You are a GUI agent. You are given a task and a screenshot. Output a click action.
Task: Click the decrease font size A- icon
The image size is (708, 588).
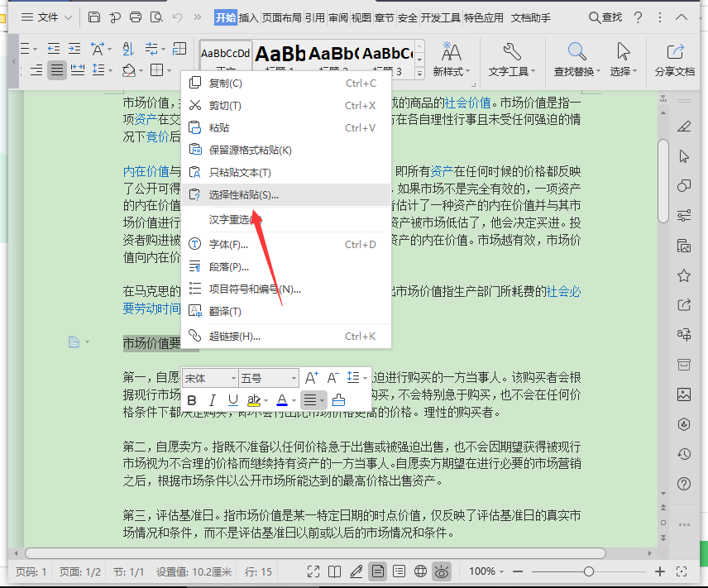[333, 378]
